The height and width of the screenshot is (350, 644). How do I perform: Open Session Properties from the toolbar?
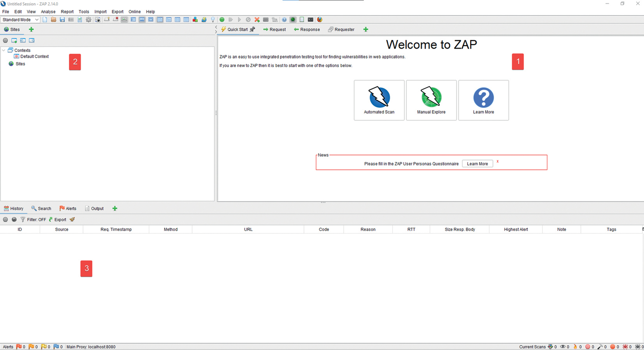pyautogui.click(x=80, y=19)
